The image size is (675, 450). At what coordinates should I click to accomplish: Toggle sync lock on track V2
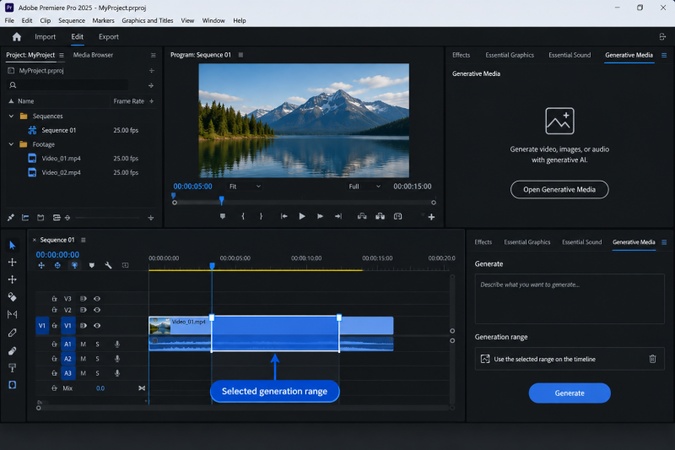click(83, 310)
